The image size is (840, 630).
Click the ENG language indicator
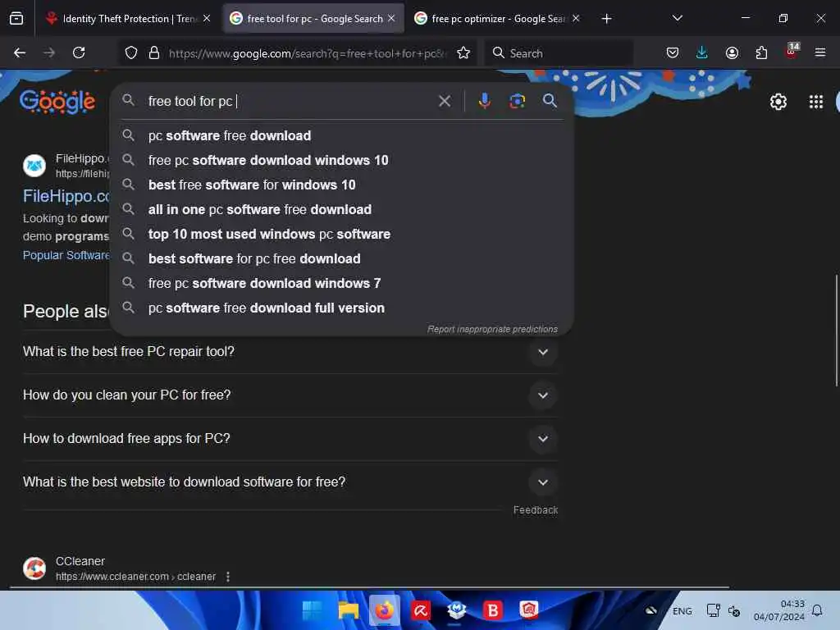click(x=682, y=610)
